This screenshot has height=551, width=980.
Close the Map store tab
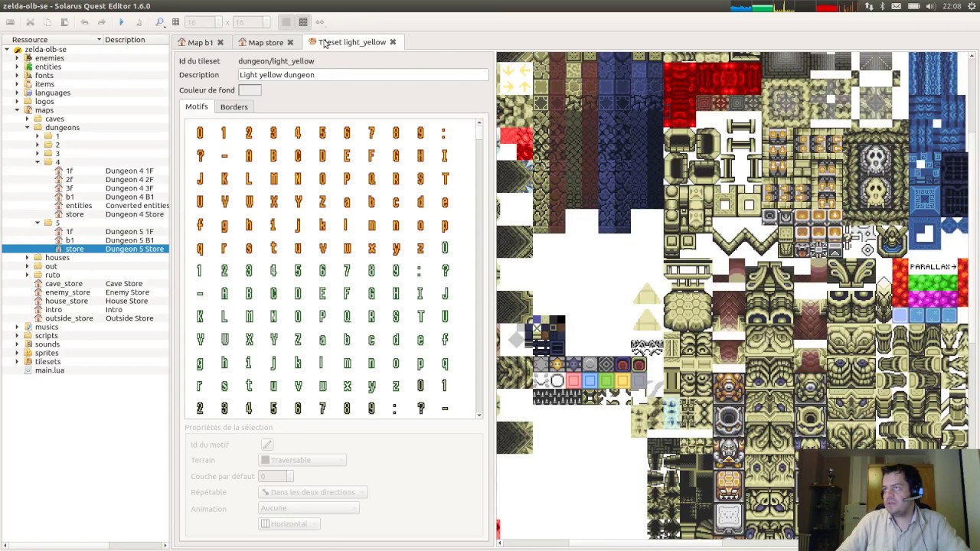coord(290,42)
